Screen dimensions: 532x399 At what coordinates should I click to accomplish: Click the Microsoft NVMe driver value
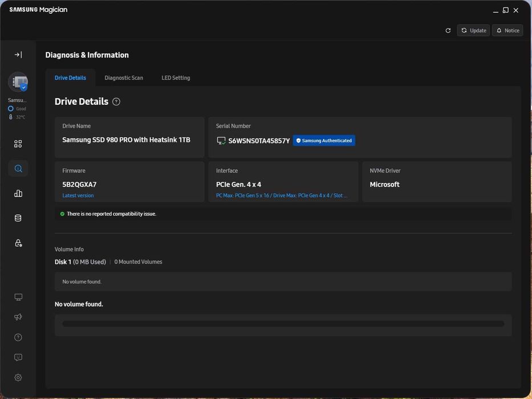point(384,185)
